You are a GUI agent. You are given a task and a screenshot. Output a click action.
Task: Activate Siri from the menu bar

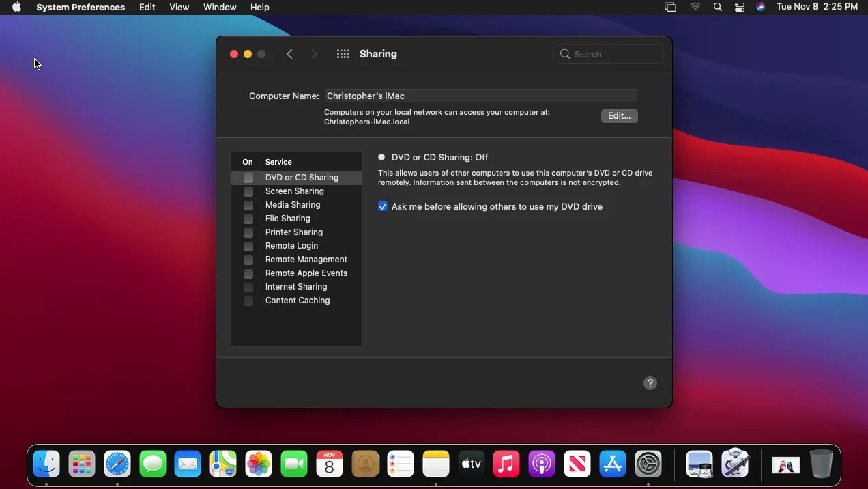pyautogui.click(x=761, y=7)
